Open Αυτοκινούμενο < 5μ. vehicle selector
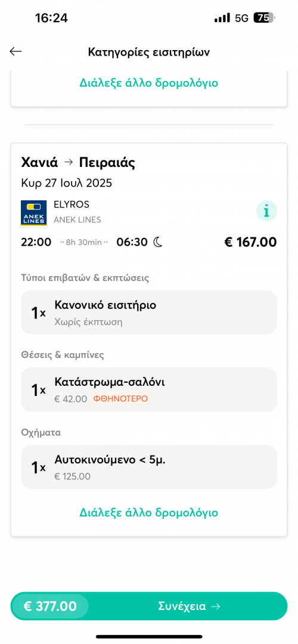The image size is (298, 644). pyautogui.click(x=149, y=467)
